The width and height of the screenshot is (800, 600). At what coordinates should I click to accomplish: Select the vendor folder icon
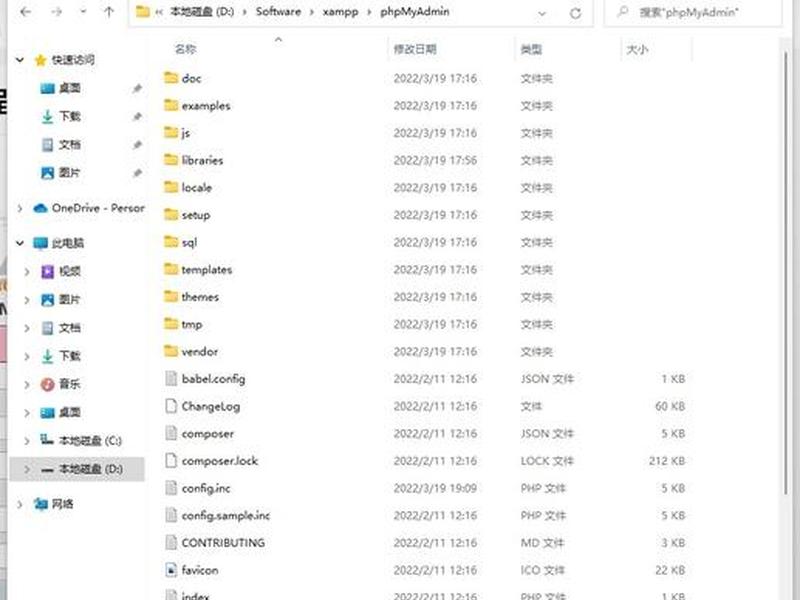coord(171,351)
